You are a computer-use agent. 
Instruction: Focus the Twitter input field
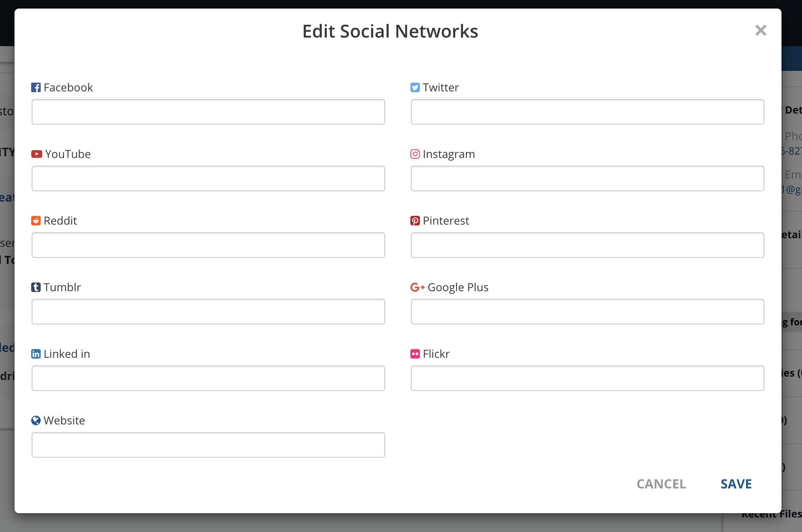pyautogui.click(x=588, y=112)
